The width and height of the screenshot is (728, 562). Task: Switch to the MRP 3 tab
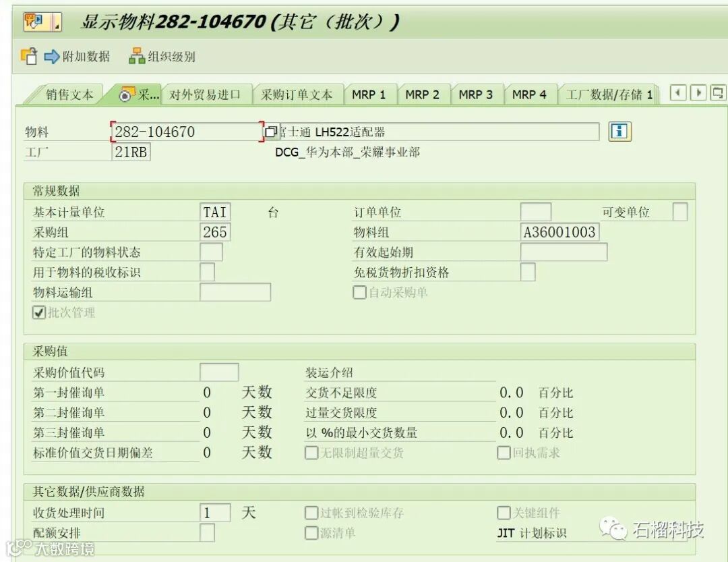pos(476,95)
